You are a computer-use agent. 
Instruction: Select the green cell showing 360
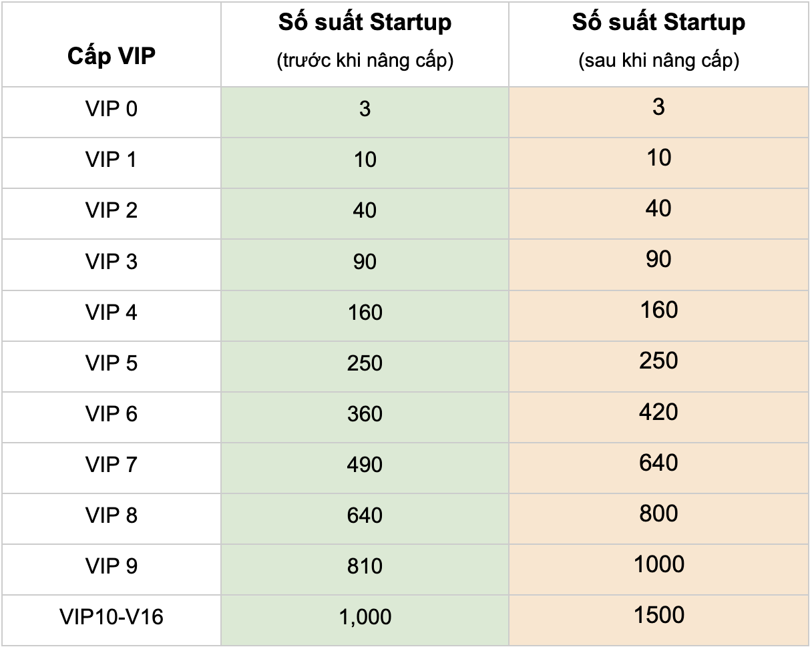click(365, 414)
